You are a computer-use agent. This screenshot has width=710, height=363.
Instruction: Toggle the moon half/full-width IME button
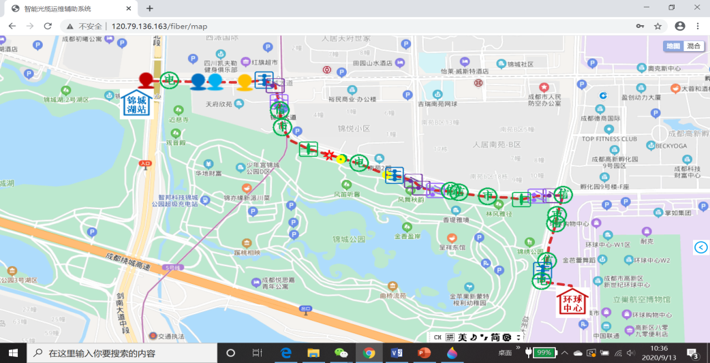point(473,337)
